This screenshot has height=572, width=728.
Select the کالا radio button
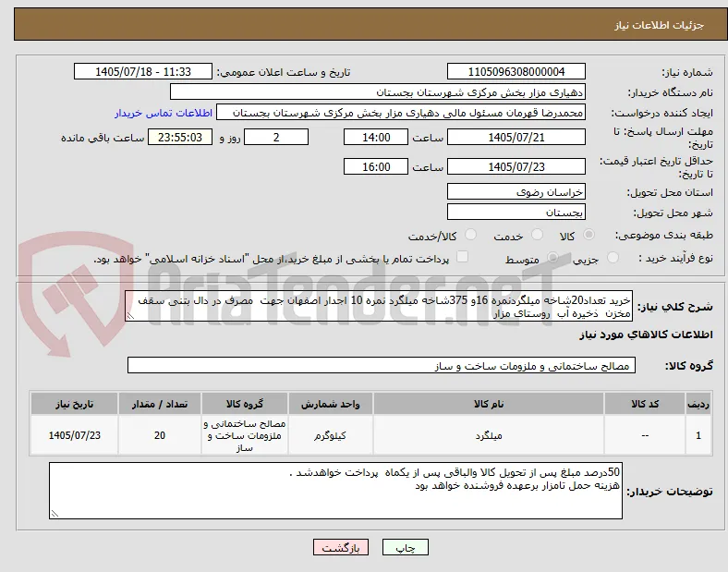tap(588, 235)
